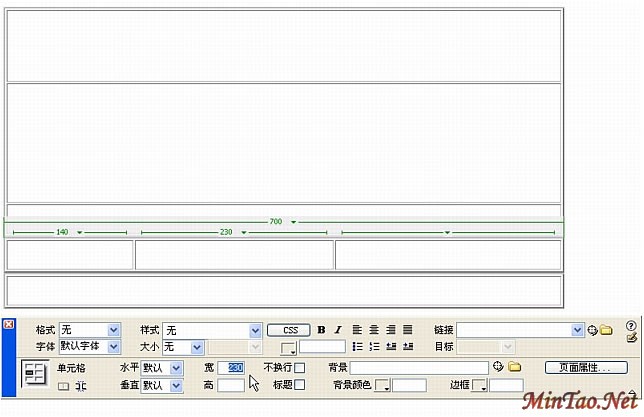Toggle bold text formatting
Screen dimensions: 644x417
pyautogui.click(x=321, y=330)
